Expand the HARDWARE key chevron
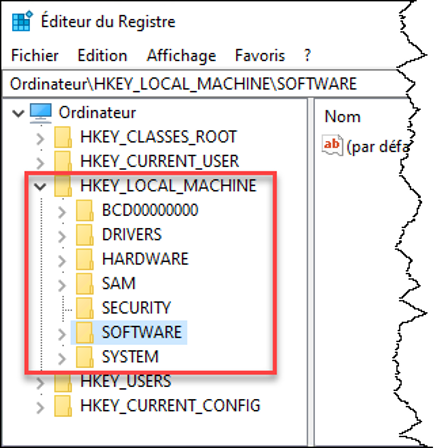 [62, 260]
